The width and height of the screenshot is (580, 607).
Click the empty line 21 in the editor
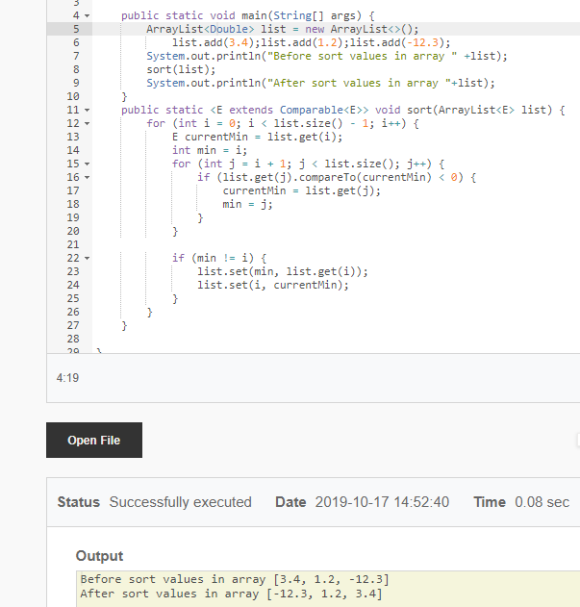tap(336, 245)
